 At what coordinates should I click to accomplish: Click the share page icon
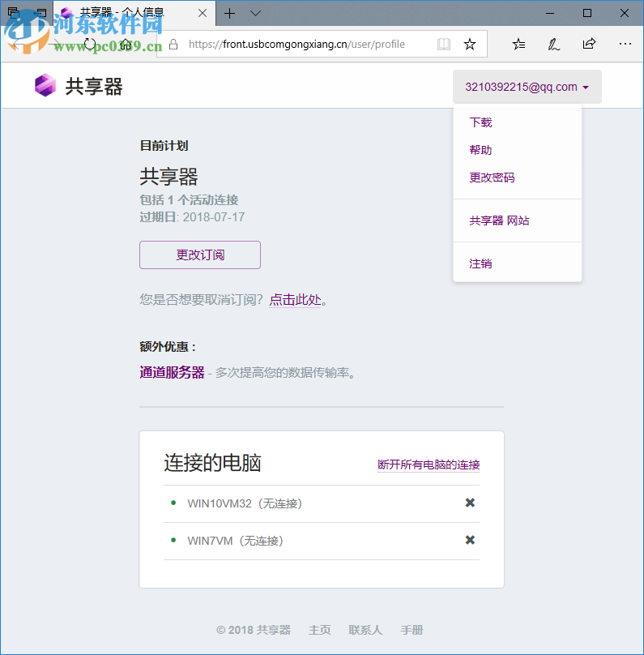coord(589,44)
